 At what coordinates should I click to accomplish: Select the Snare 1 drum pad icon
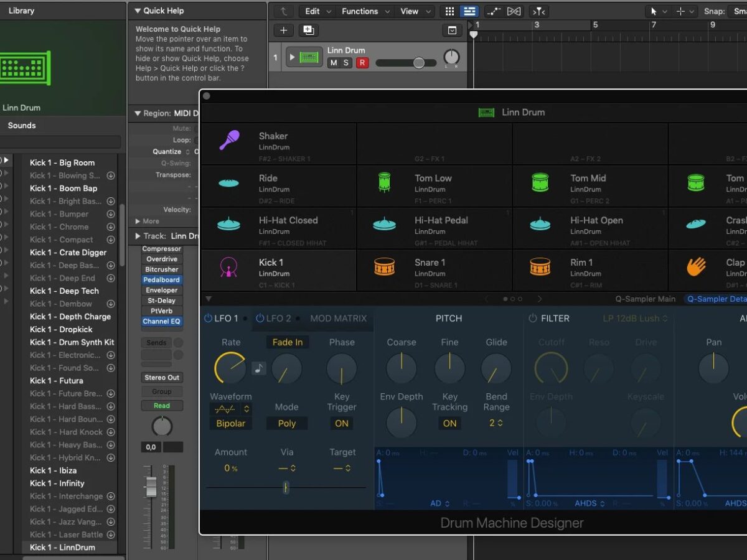click(385, 267)
